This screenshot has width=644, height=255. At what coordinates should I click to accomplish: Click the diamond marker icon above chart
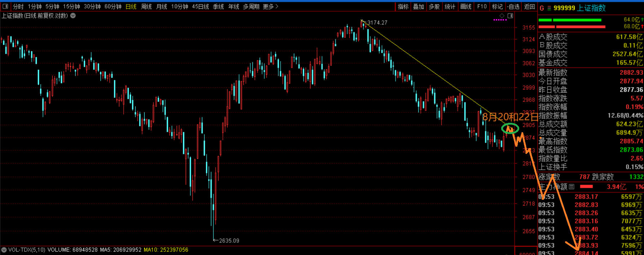[x=502, y=16]
